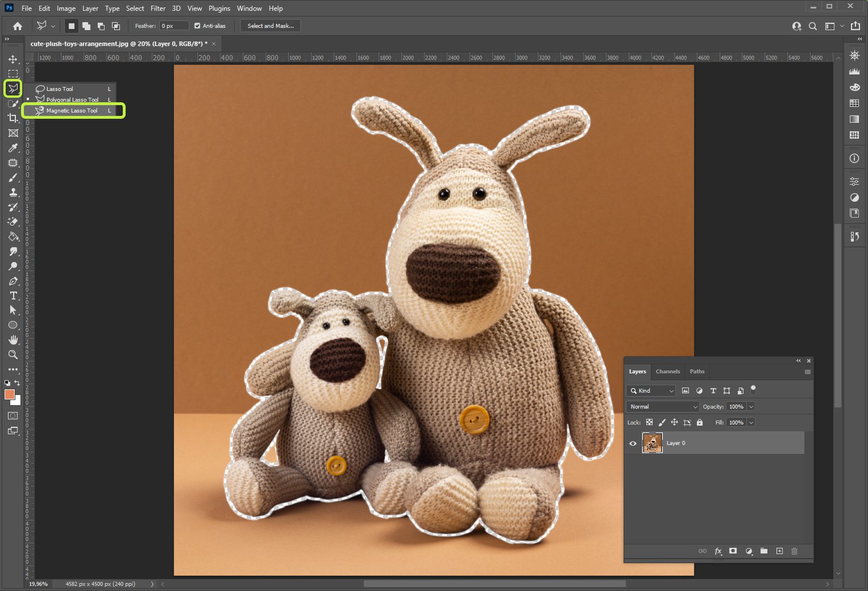The image size is (868, 591).
Task: Toggle Lock position in Layers panel
Action: point(674,422)
